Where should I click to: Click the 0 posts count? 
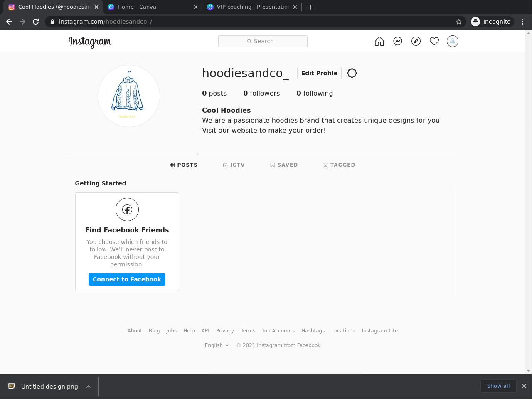[214, 94]
